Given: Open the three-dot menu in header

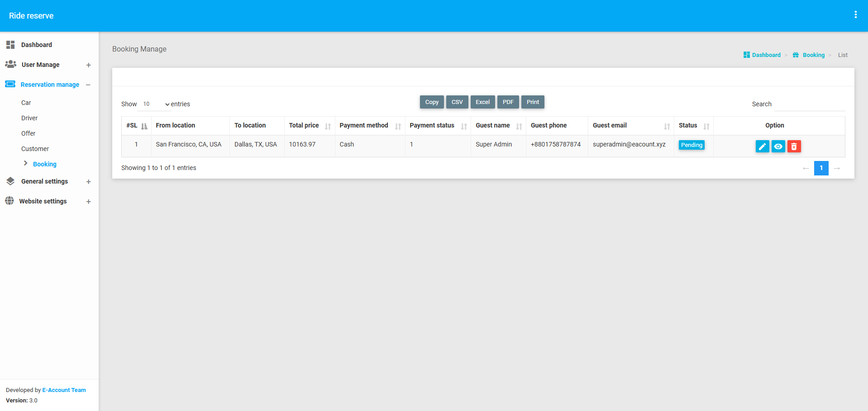Looking at the screenshot, I should coord(855,15).
